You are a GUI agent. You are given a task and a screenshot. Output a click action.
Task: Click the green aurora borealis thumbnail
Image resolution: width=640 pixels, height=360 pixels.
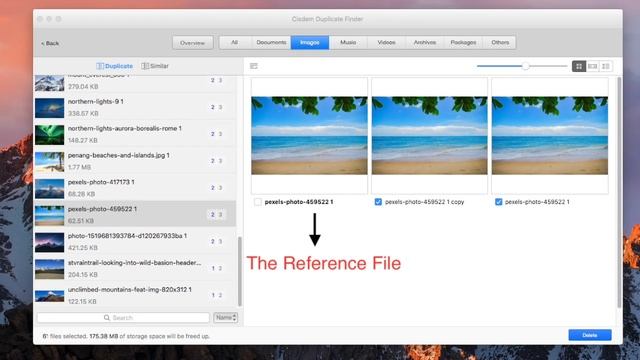click(x=49, y=135)
